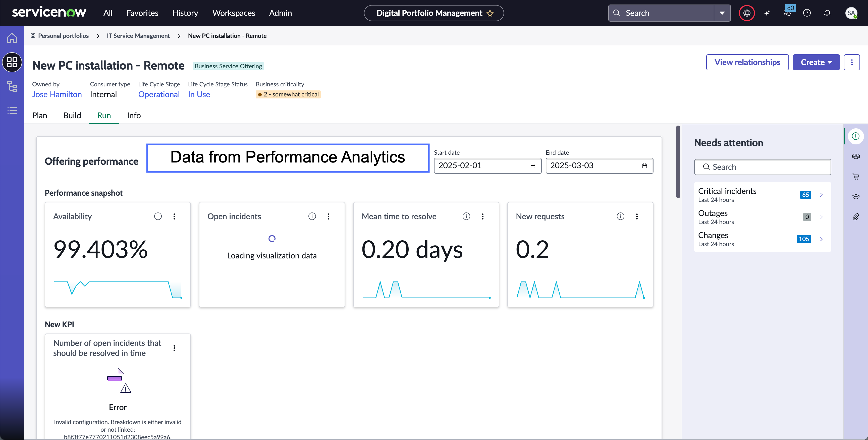Expand the global search dropdown arrow
Screen dimensions: 868x440
(722, 13)
